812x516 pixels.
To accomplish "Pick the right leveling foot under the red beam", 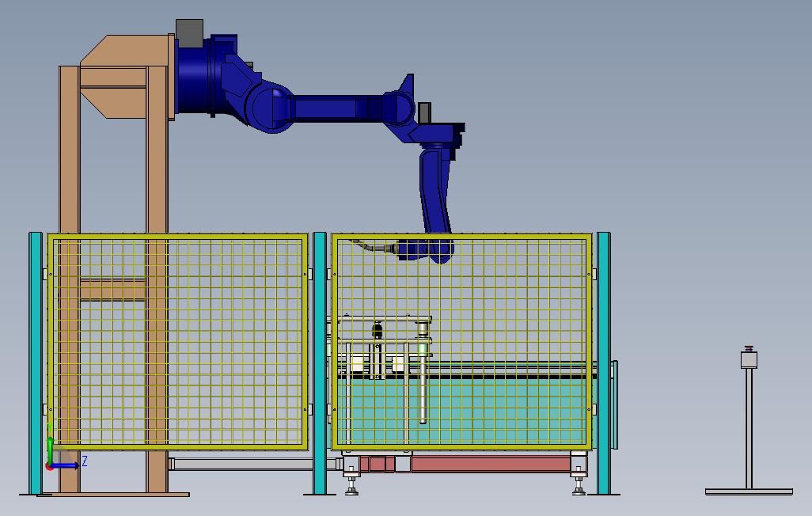I will click(x=579, y=483).
